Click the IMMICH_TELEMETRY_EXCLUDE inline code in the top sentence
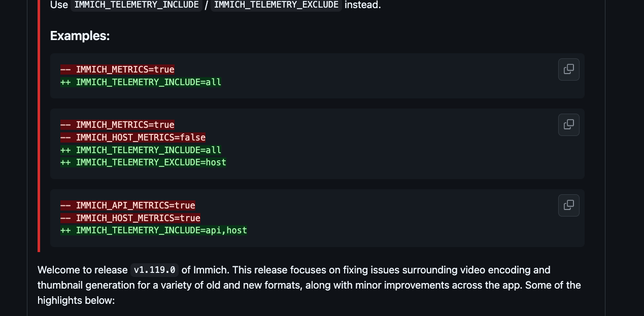The width and height of the screenshot is (644, 316). pos(276,5)
